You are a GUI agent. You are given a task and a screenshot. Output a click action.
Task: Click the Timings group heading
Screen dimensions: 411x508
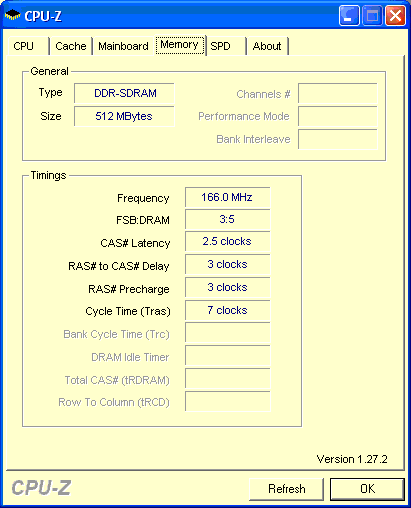point(48,175)
